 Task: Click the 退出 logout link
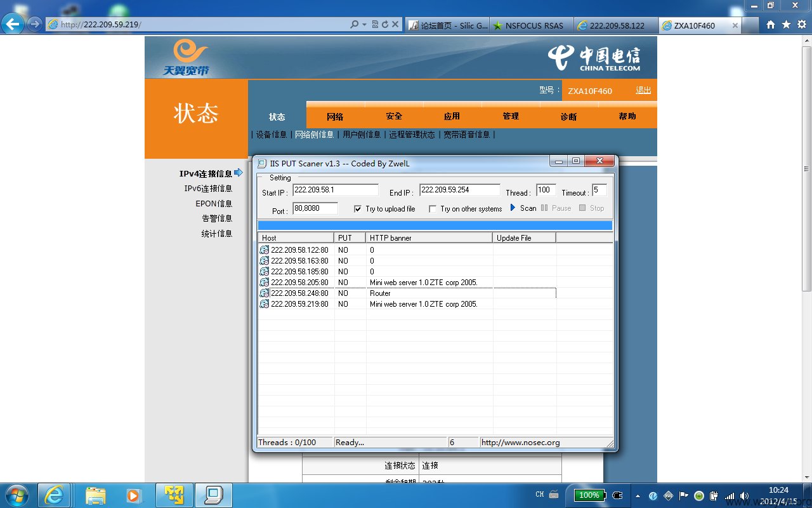pos(643,90)
